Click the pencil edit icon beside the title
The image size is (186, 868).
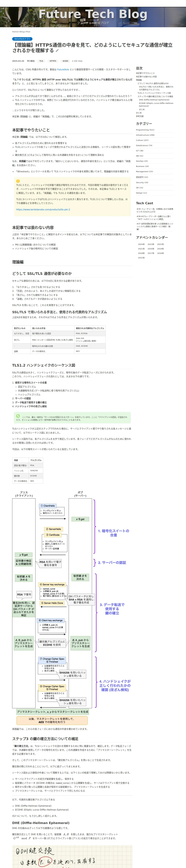(x=57, y=50)
